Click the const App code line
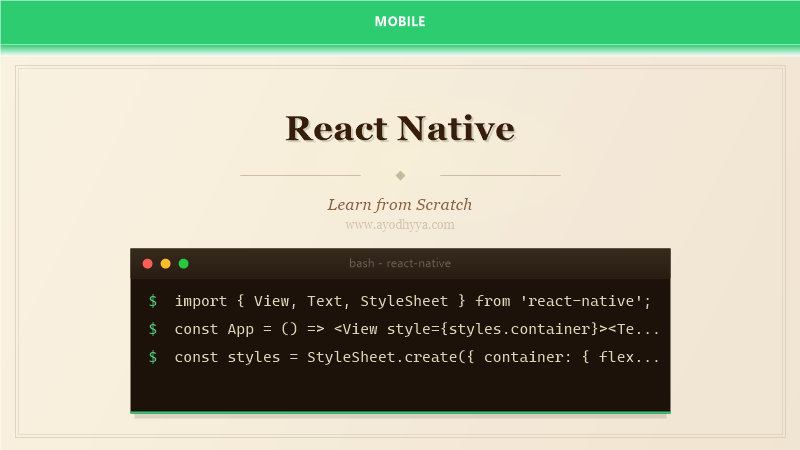 coord(417,329)
